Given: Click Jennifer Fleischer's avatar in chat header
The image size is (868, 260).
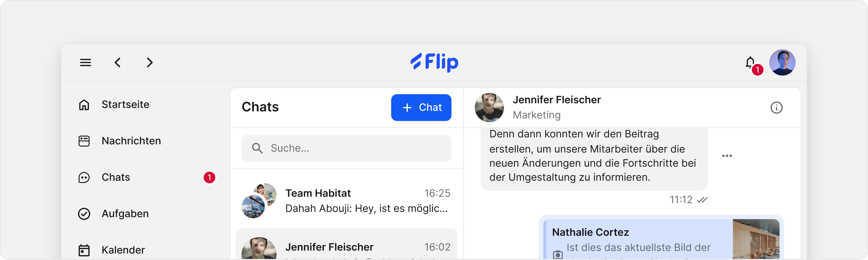Looking at the screenshot, I should [489, 108].
